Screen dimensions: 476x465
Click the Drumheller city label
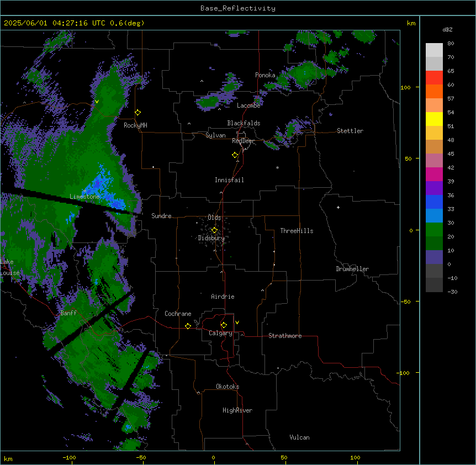tap(352, 269)
